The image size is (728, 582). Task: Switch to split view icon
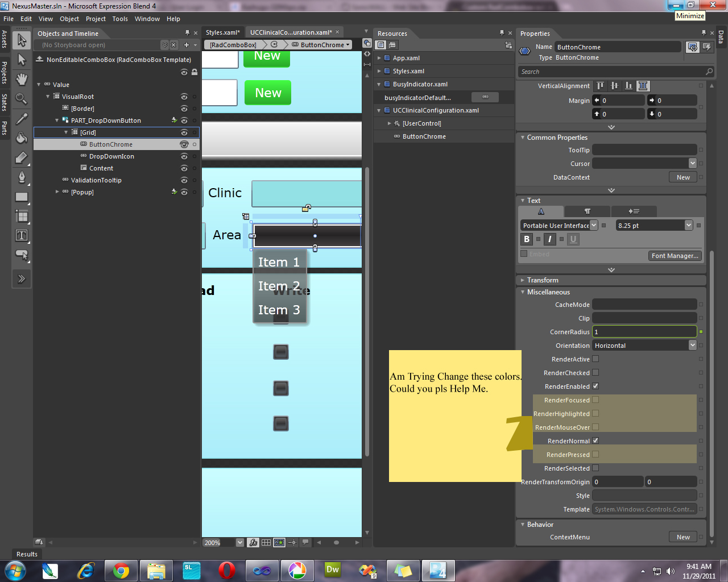coord(367,64)
